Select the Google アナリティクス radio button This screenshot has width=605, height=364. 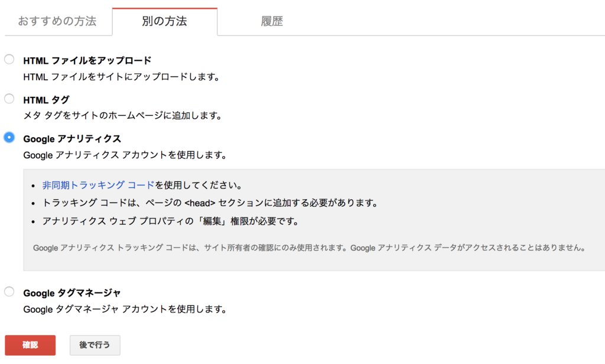click(9, 138)
